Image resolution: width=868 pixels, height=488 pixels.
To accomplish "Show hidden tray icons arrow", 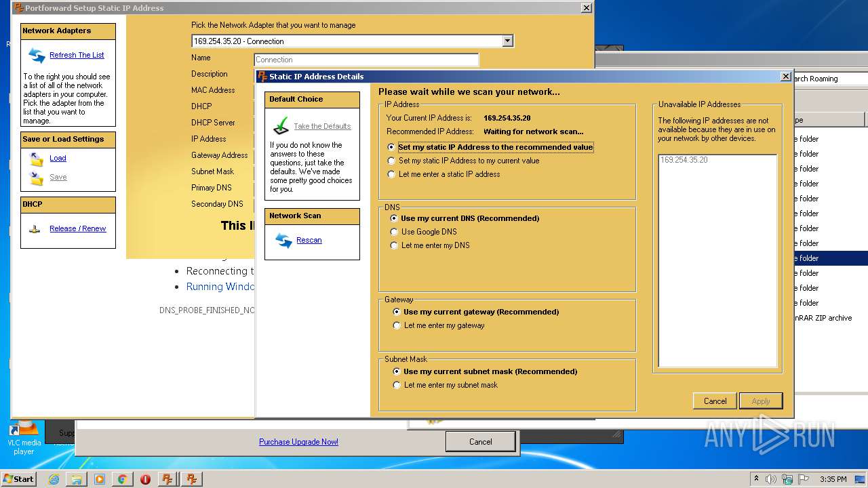I will point(757,479).
